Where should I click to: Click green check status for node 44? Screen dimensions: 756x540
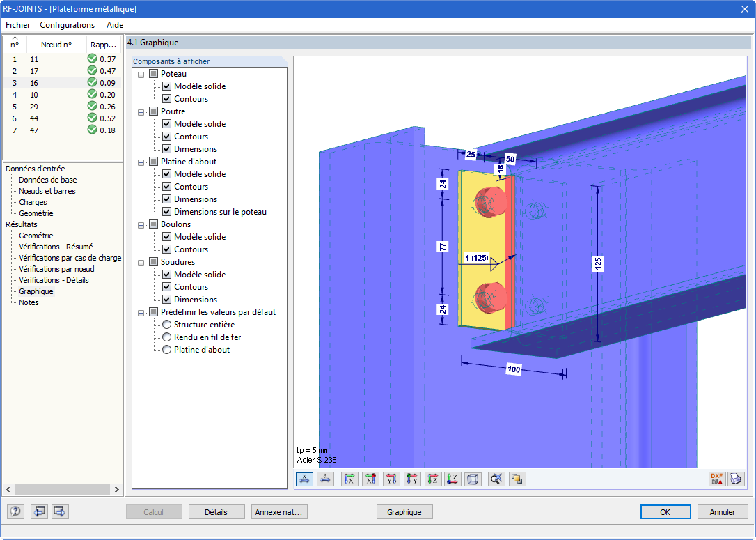[x=92, y=118]
